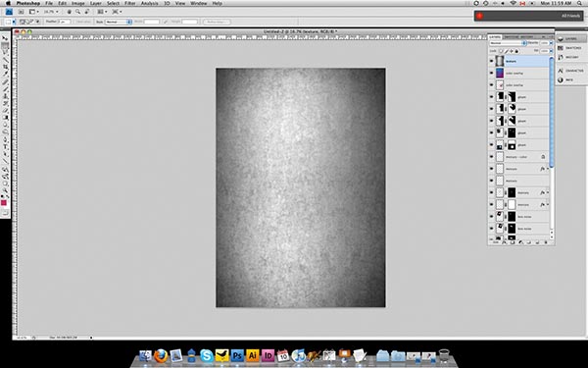Pick the Rotate View tool in application bar
588x368 pixels.
pyautogui.click(x=87, y=12)
